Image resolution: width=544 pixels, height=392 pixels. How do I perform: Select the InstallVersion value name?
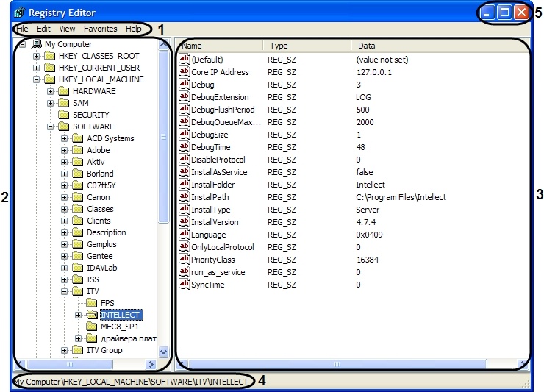[x=215, y=222]
